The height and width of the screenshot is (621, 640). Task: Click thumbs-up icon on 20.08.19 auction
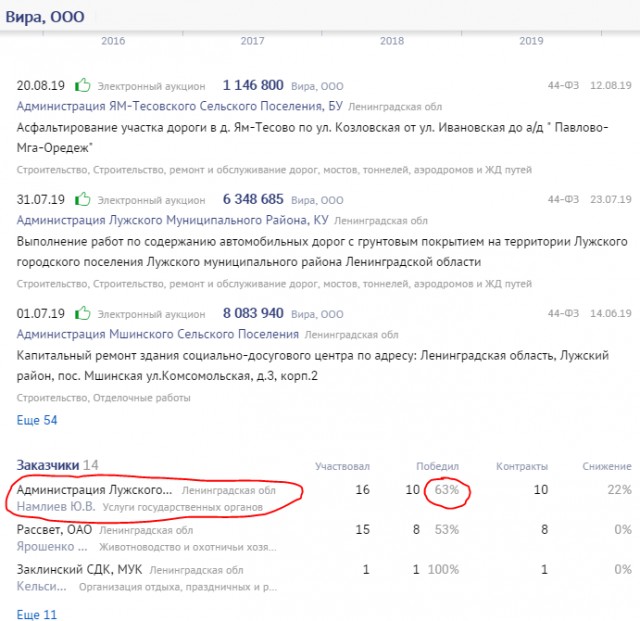(x=82, y=85)
